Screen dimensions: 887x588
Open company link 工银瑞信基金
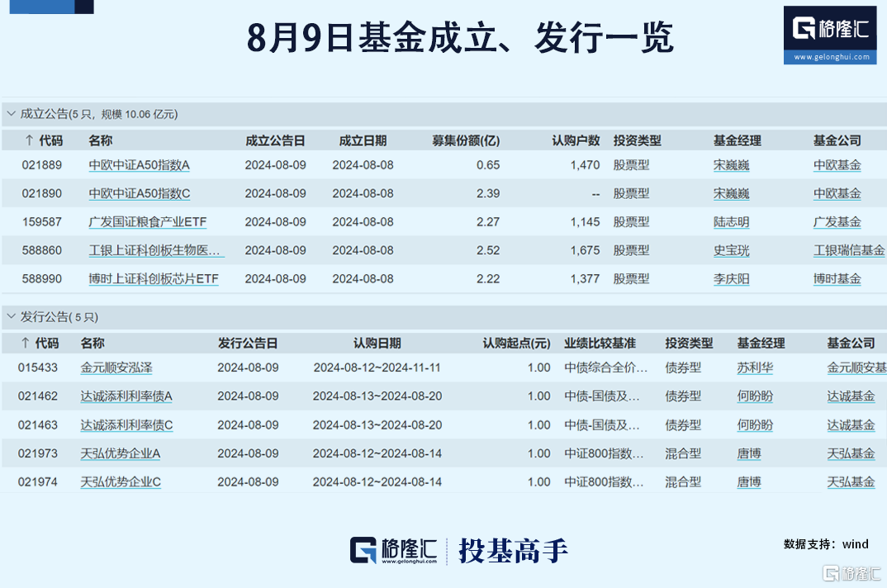point(849,250)
